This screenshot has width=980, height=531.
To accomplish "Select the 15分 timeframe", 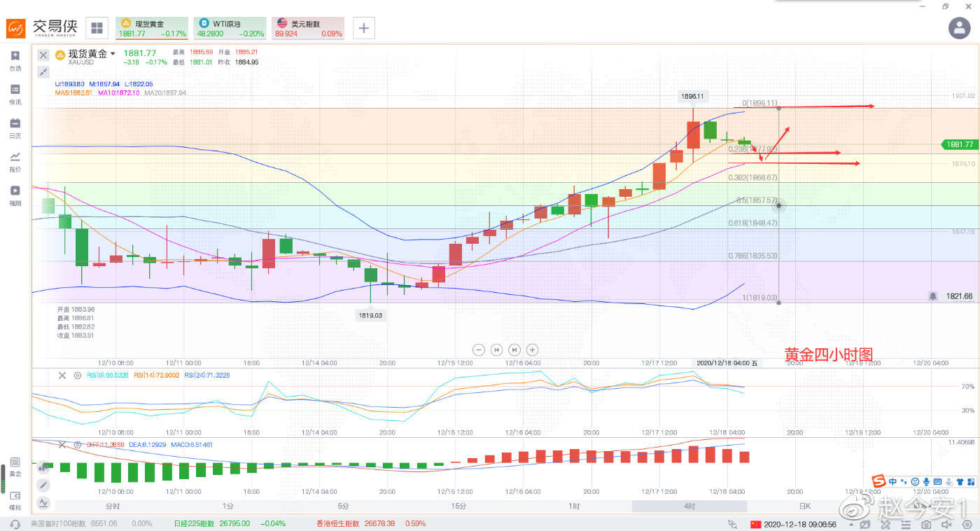I will pyautogui.click(x=458, y=506).
